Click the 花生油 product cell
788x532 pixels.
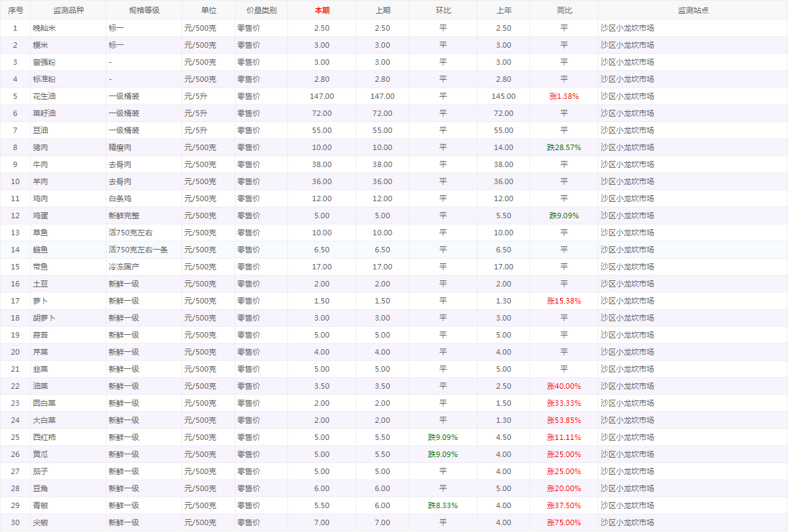(44, 96)
